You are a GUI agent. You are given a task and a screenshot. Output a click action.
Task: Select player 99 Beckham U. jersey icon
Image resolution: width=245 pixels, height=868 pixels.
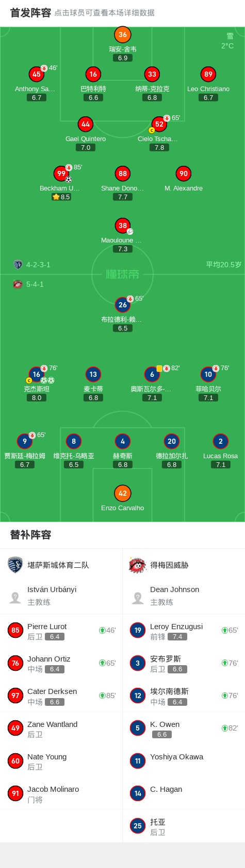tap(61, 173)
